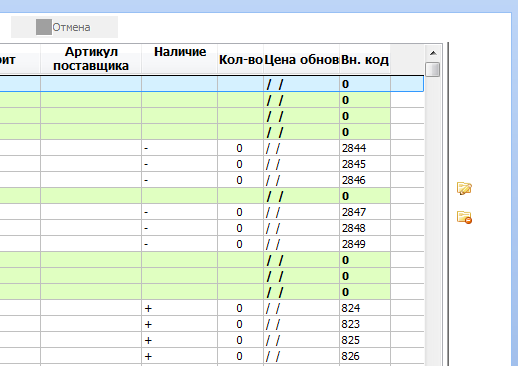Select the cell with code 825
This screenshot has height=366, width=518.
[365, 340]
